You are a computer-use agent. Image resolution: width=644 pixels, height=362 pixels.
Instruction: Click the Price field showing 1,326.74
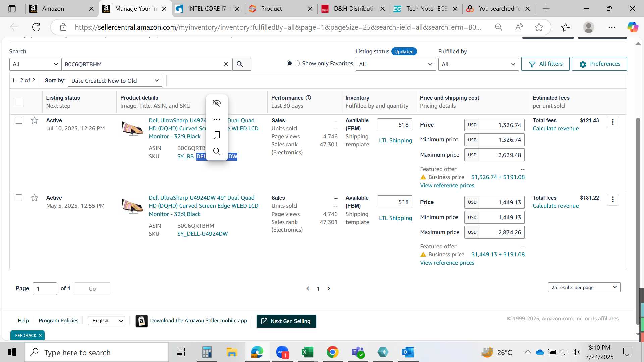click(x=502, y=125)
